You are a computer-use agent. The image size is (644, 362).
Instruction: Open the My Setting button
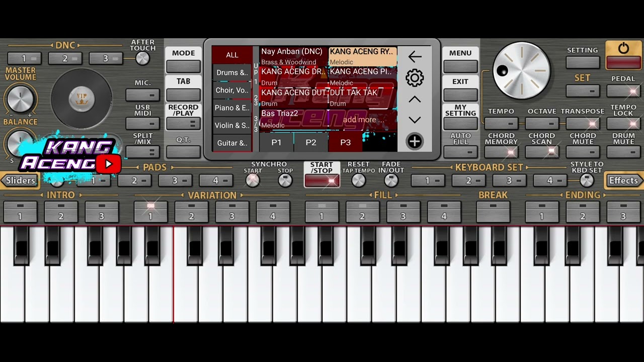[460, 123]
